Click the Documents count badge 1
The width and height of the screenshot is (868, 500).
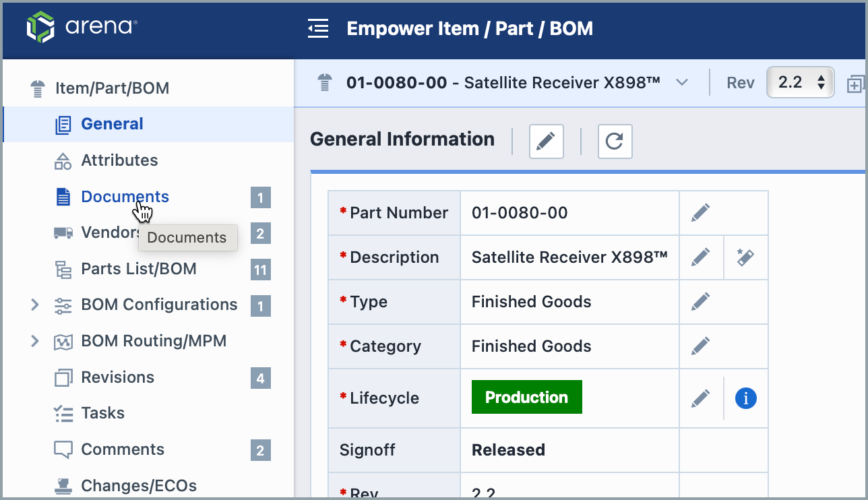[261, 198]
